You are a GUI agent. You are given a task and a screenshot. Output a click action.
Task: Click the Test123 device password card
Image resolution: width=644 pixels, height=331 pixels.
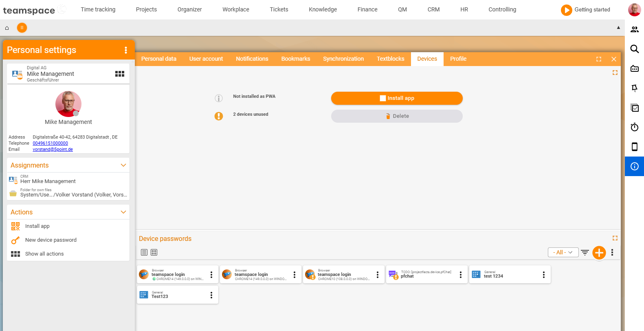tap(178, 295)
